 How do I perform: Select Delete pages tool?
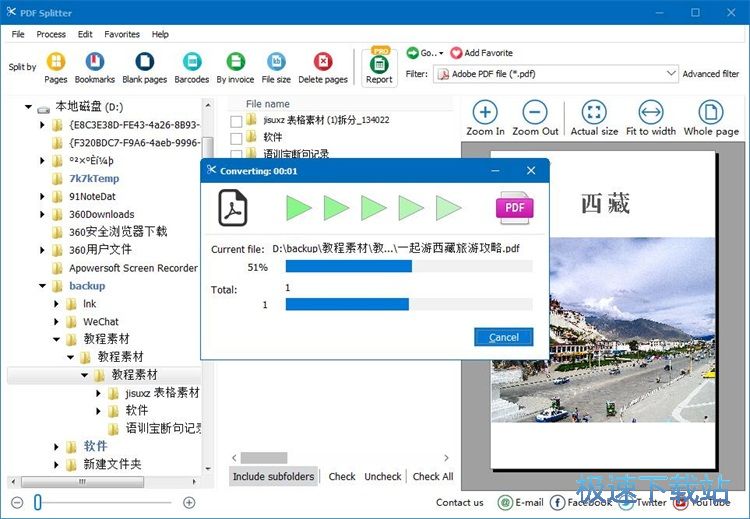pyautogui.click(x=323, y=62)
